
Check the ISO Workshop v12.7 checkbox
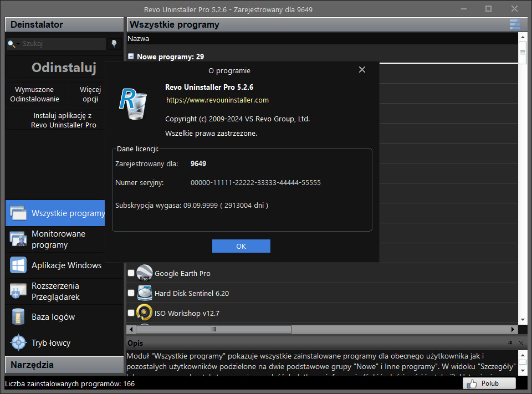pyautogui.click(x=131, y=313)
